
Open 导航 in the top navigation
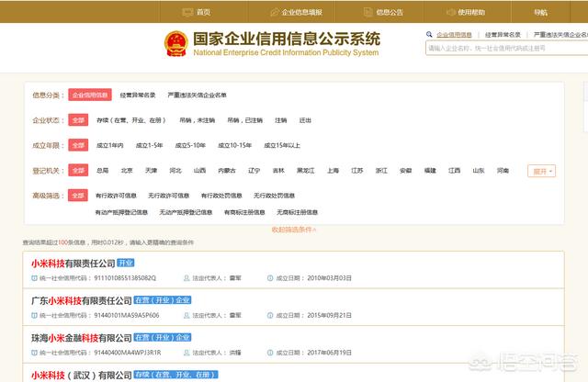coord(541,12)
